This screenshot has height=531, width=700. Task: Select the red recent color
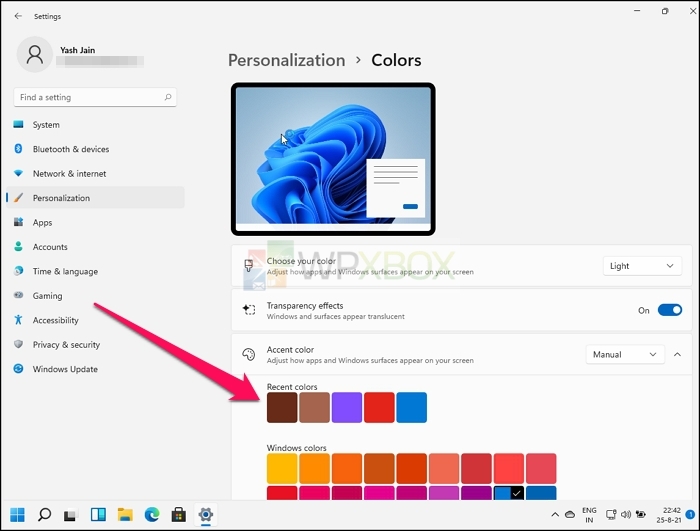(379, 407)
